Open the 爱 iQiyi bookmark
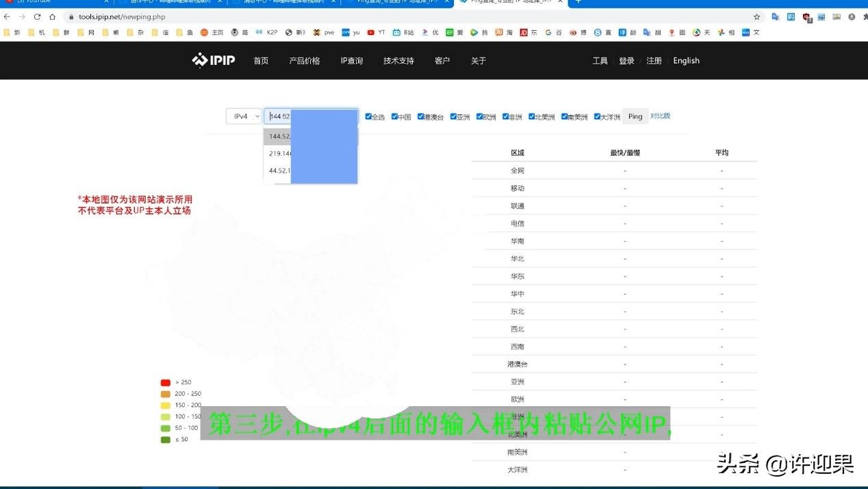 pyautogui.click(x=455, y=32)
